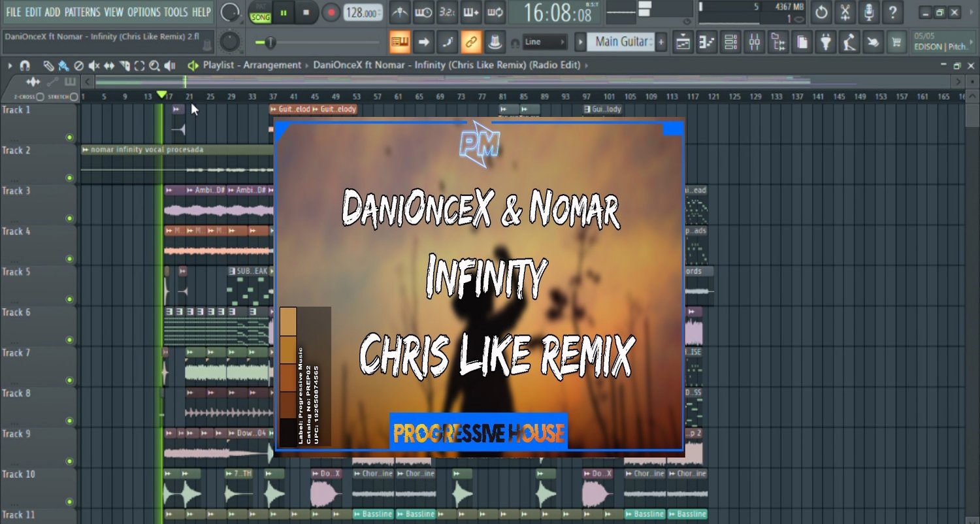Add new pattern with plus button
980x524 pixels.
click(x=661, y=42)
